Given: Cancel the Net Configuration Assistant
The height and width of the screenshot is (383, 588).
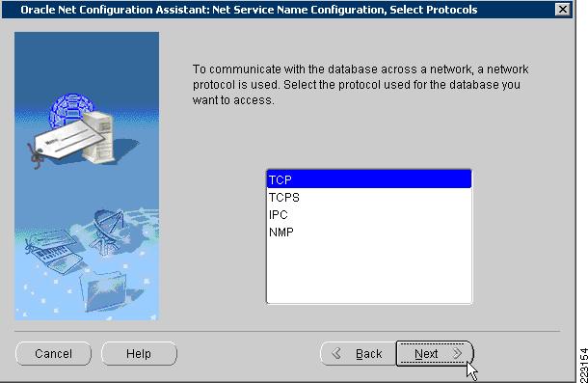Looking at the screenshot, I should click(53, 353).
